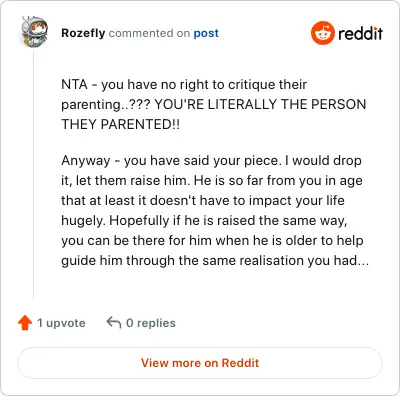
Task: Click the truncated ellipsis after "you had"
Action: click(363, 261)
